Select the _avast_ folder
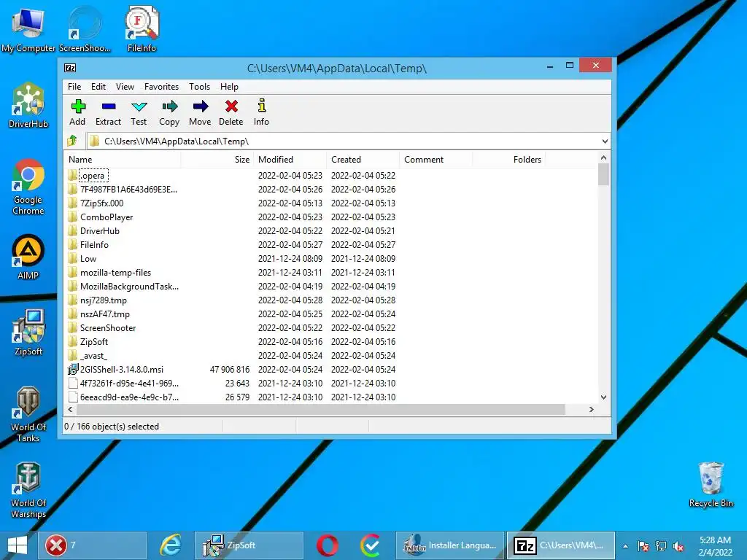The height and width of the screenshot is (560, 747). [x=93, y=356]
